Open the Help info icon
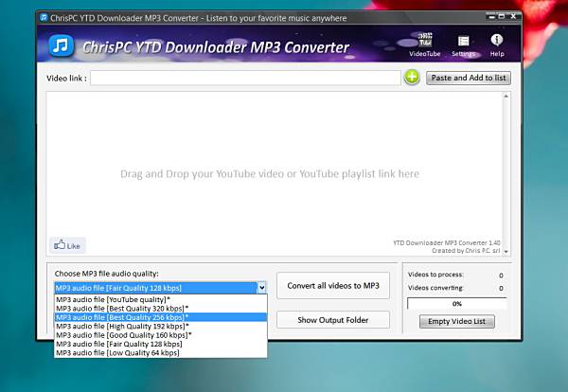 point(497,45)
